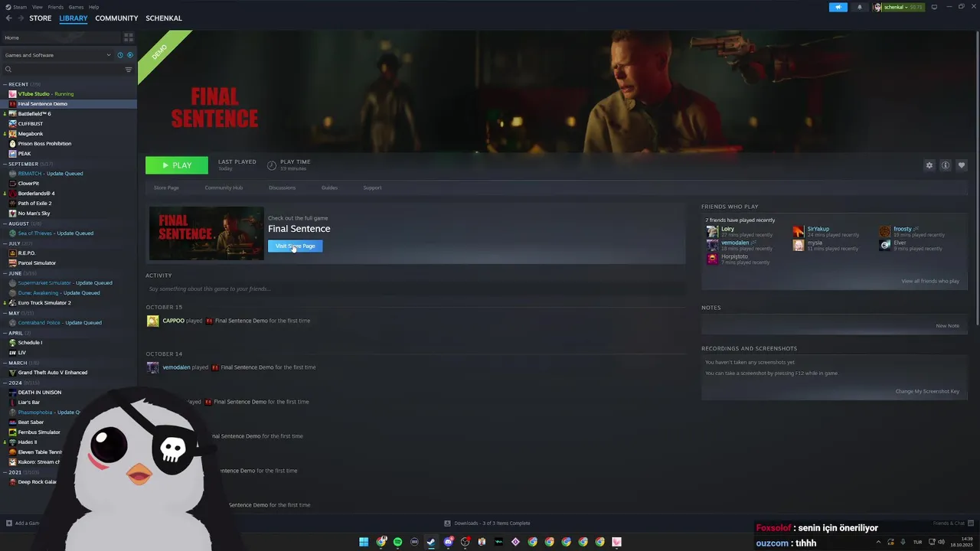Open Downloads status in bottom bar

coord(487,523)
